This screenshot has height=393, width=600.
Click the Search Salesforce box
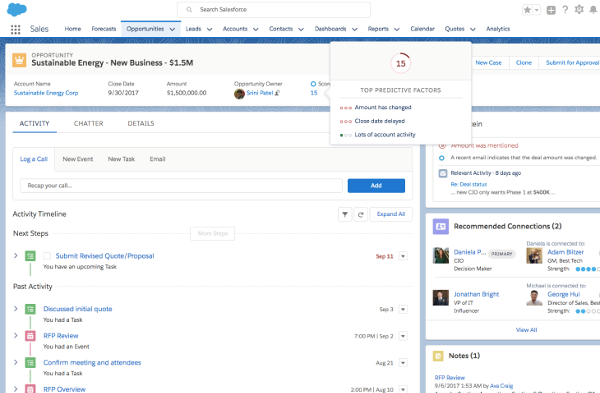coord(274,10)
